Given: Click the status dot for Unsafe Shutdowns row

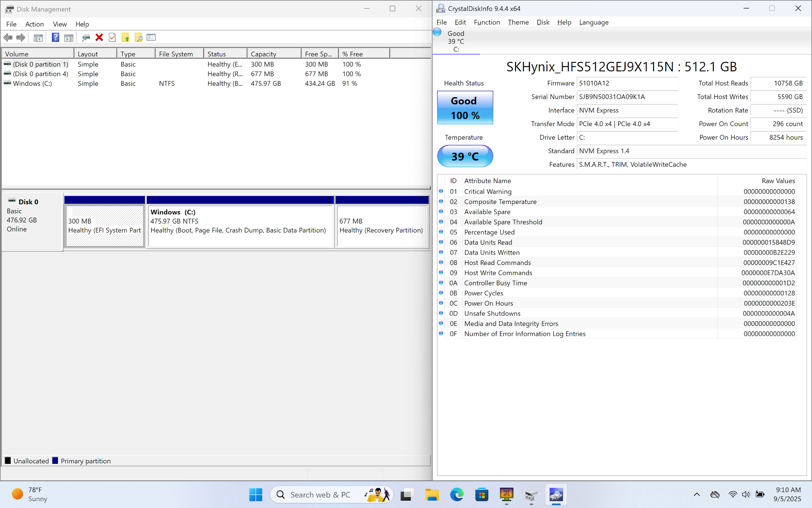Looking at the screenshot, I should pos(441,313).
